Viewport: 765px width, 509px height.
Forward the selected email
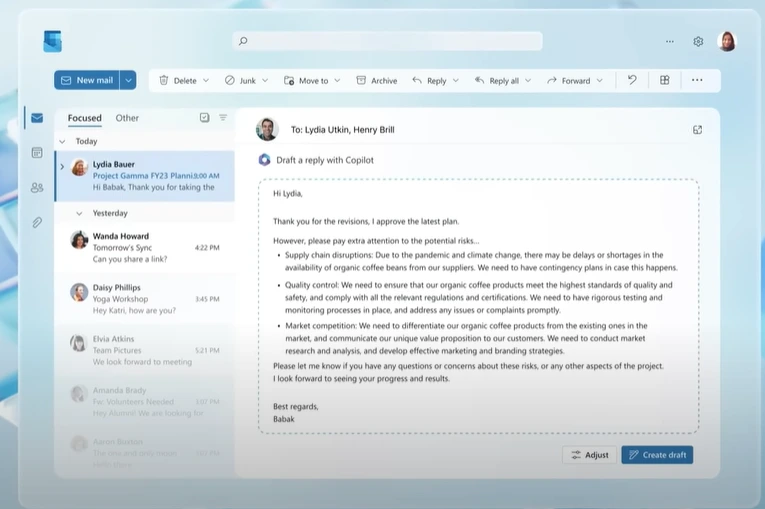pyautogui.click(x=569, y=81)
